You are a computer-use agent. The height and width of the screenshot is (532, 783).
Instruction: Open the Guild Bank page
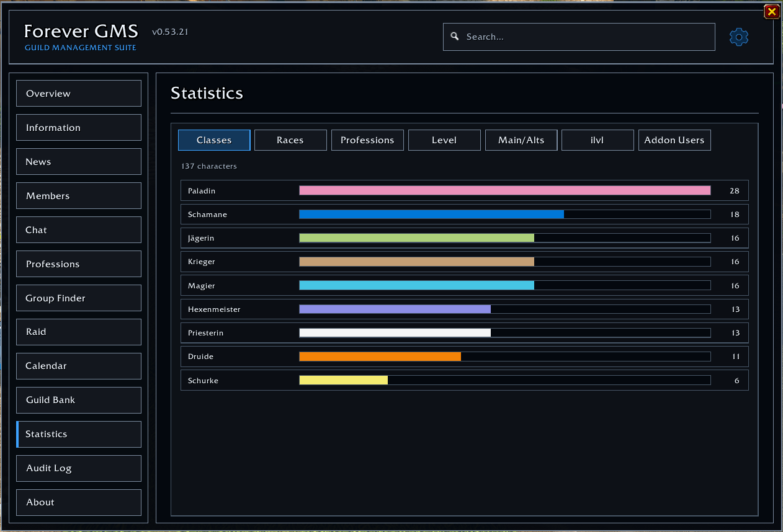pyautogui.click(x=79, y=400)
